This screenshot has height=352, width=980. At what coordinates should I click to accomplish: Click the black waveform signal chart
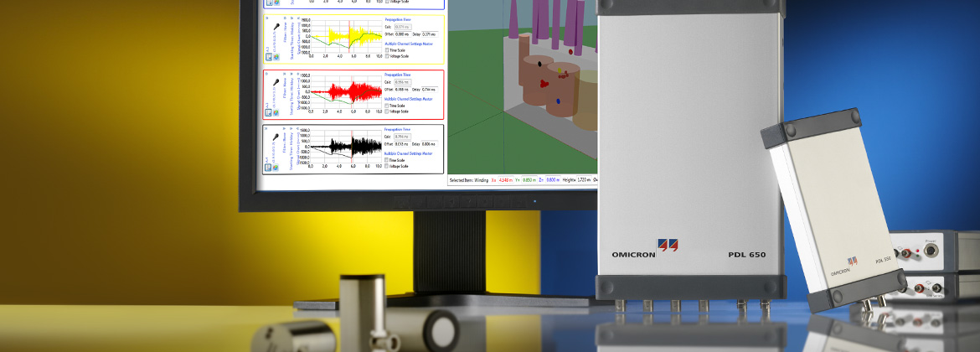click(346, 147)
